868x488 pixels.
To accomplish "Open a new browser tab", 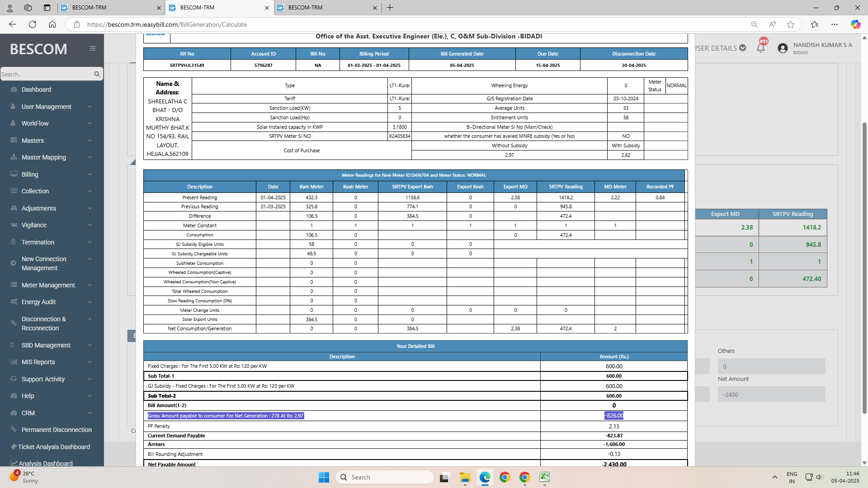I will [390, 8].
